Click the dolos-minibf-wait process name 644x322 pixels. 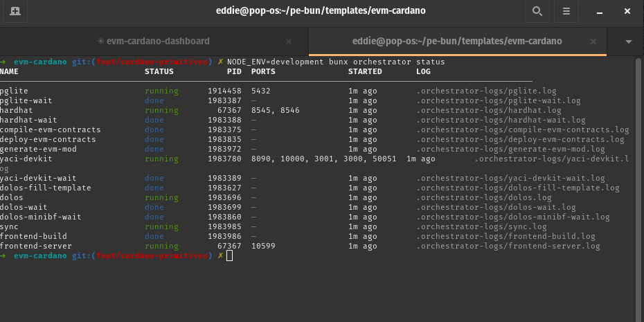[41, 217]
